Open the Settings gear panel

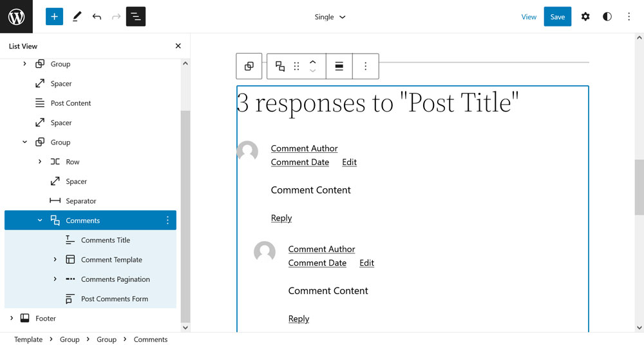click(x=585, y=17)
